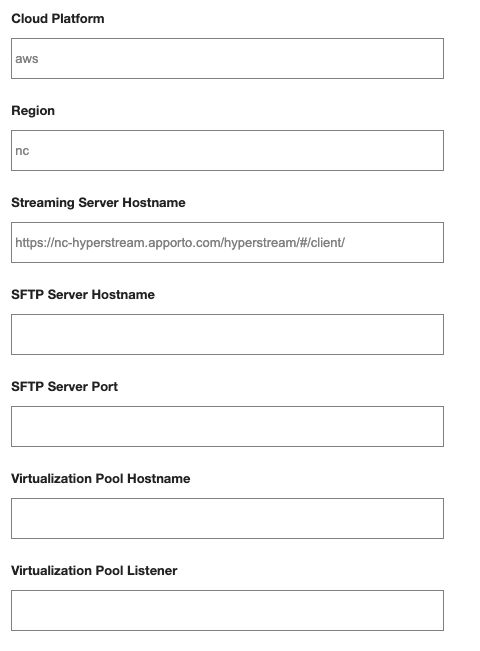Select the "Streaming Server Hostname" label text

coord(98,203)
